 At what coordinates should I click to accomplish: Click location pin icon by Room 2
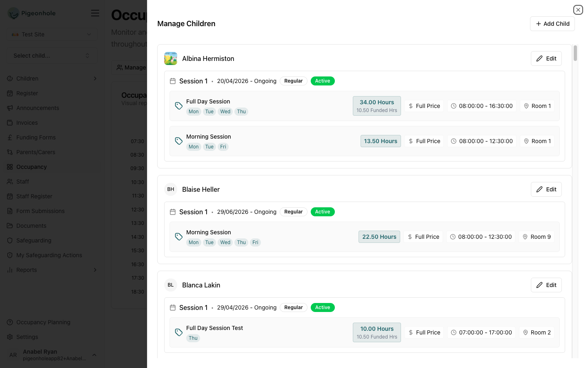tap(526, 332)
